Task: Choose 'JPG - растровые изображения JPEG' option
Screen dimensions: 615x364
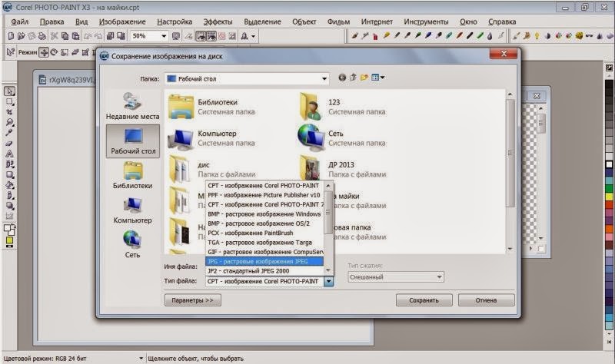Action: click(x=264, y=261)
